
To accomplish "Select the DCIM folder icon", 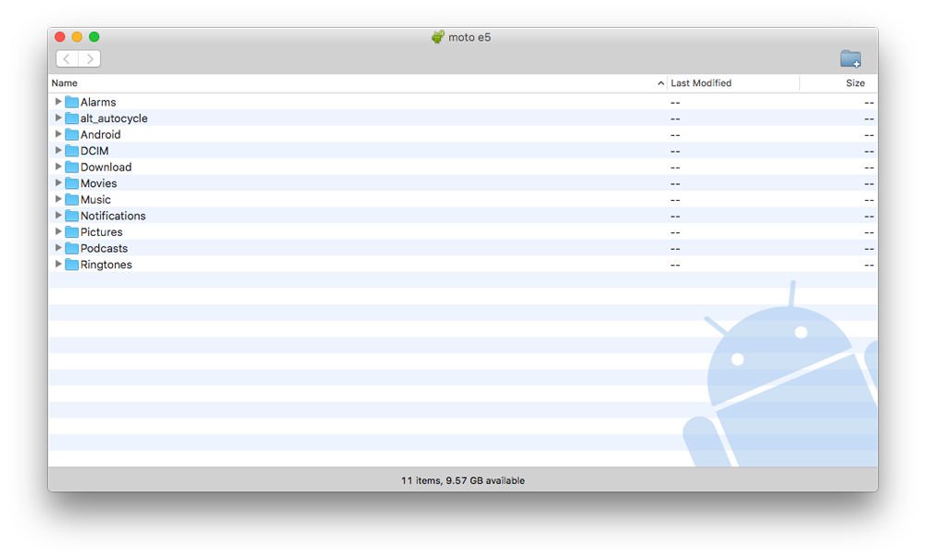I will (x=71, y=151).
